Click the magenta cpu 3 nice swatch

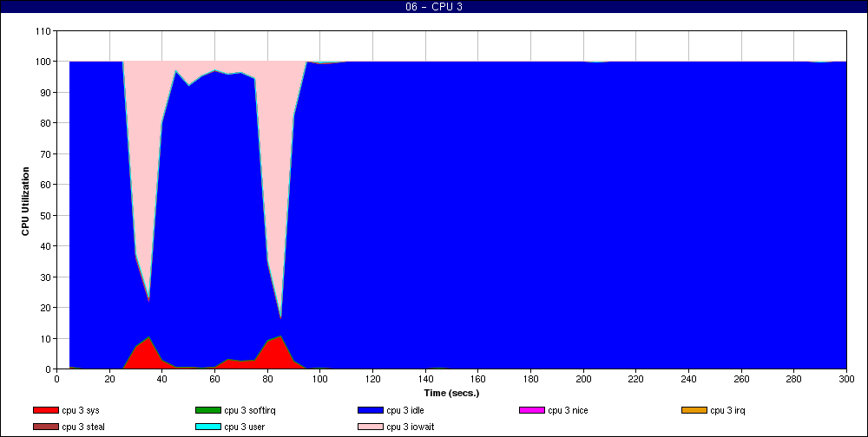[x=532, y=410]
